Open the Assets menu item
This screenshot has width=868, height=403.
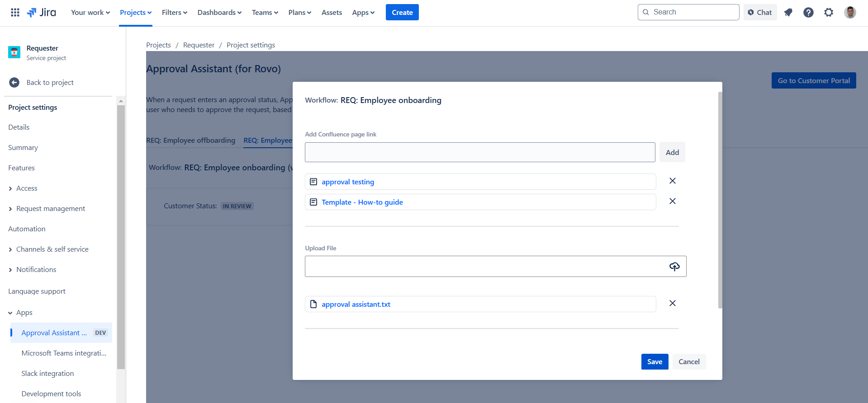tap(332, 12)
